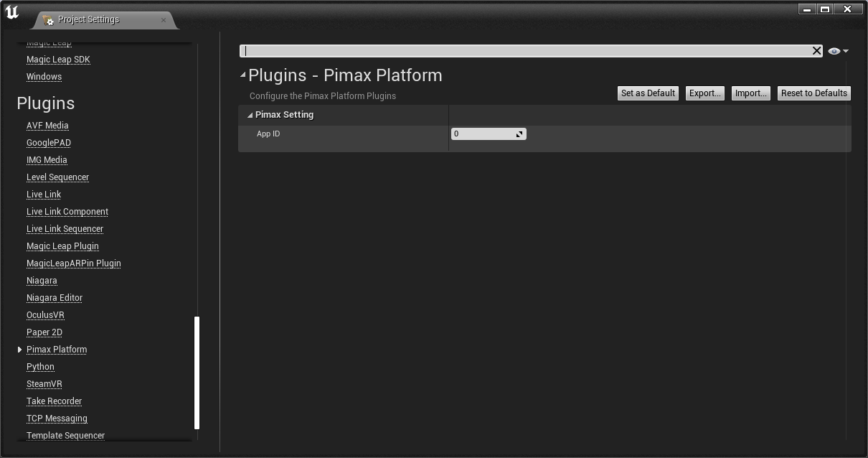Viewport: 868px width, 458px height.
Task: Open Magic Leap Plugin settings
Action: click(x=62, y=246)
